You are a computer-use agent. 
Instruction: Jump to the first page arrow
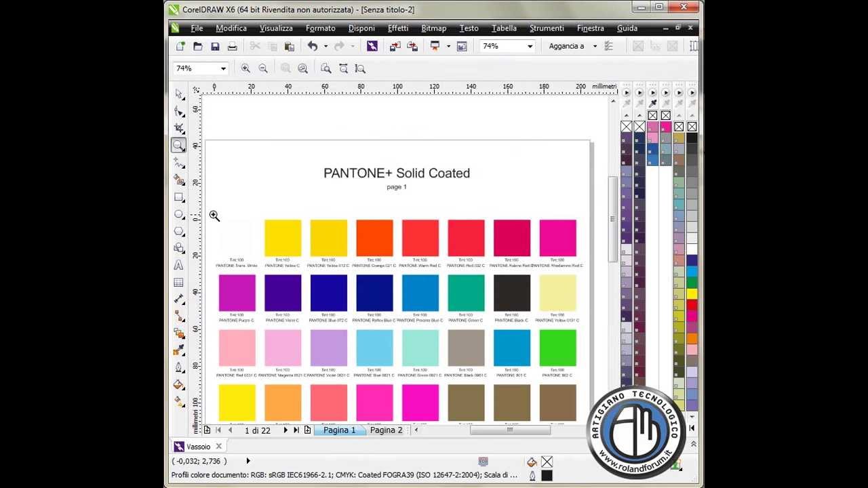(218, 430)
